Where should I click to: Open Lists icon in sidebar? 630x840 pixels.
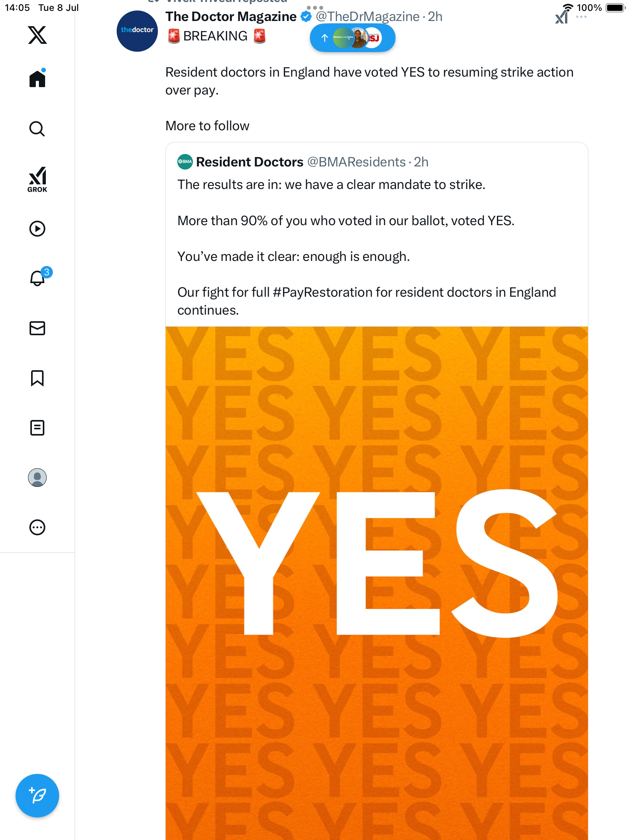click(x=37, y=428)
